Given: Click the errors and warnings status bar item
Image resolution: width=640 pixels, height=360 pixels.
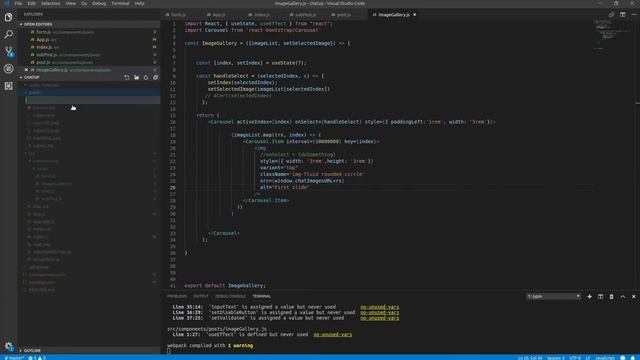Looking at the screenshot, I should click(x=37, y=358).
